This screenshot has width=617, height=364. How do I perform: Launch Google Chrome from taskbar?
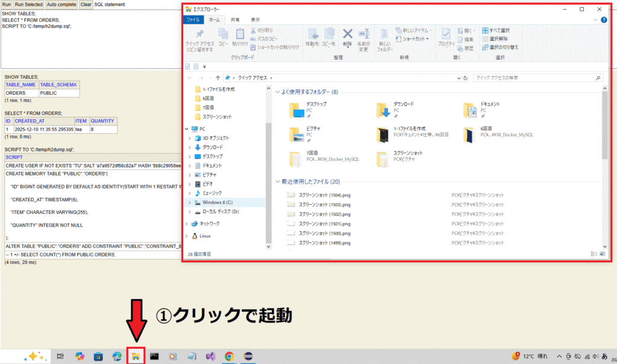(x=229, y=356)
